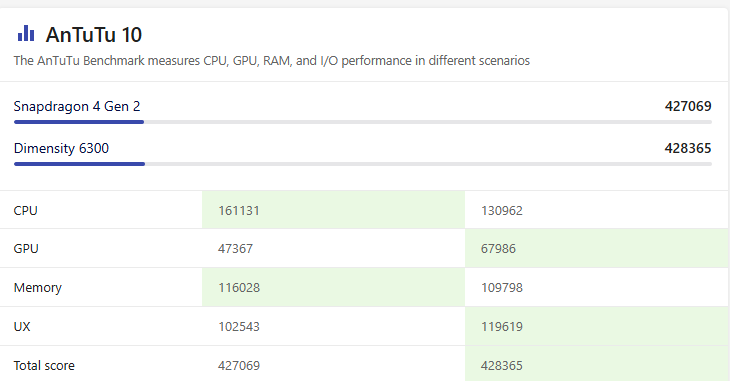Select the highlighted GPU score 67986
The image size is (730, 381).
click(x=597, y=248)
